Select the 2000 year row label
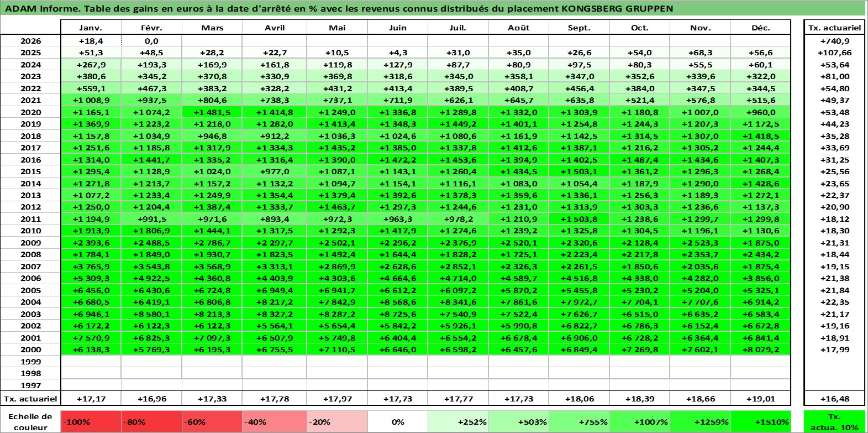The width and height of the screenshot is (868, 433). tap(30, 349)
